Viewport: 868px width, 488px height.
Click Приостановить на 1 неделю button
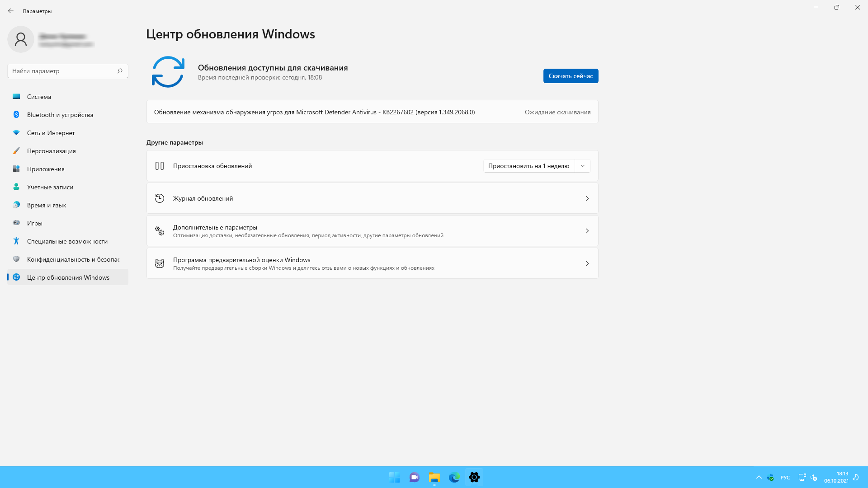528,166
